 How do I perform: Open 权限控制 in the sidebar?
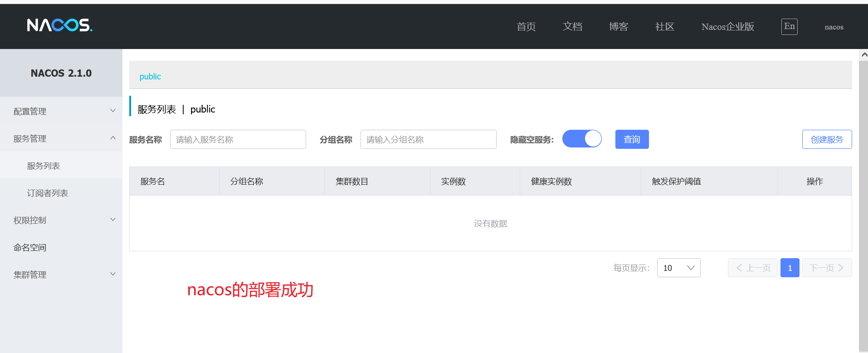point(30,220)
